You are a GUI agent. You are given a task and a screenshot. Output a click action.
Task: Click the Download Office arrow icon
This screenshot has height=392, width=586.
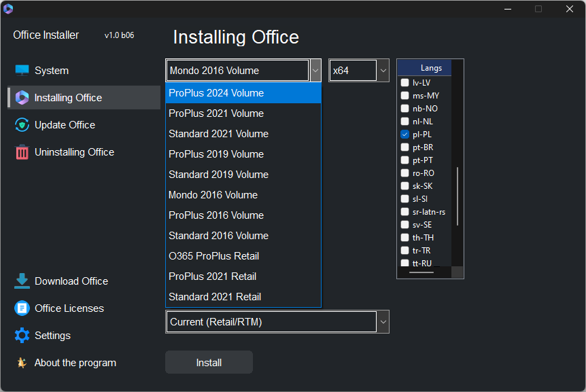[22, 281]
